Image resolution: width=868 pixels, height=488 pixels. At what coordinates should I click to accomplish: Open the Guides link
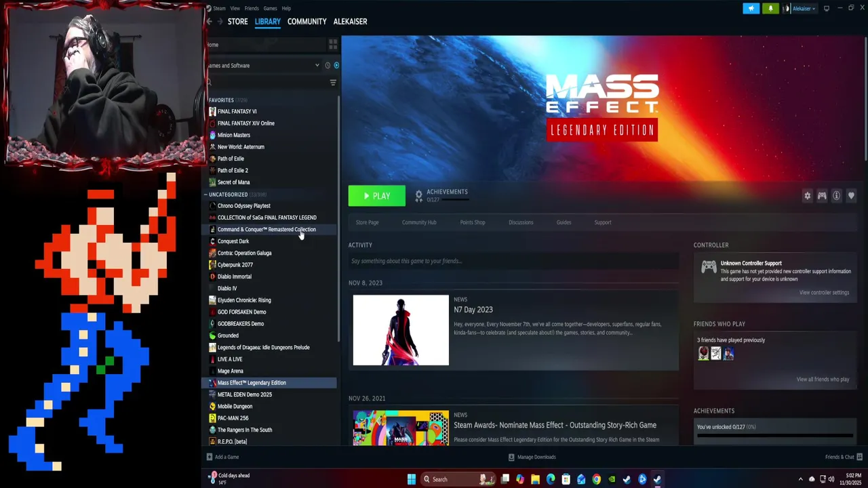pos(564,222)
